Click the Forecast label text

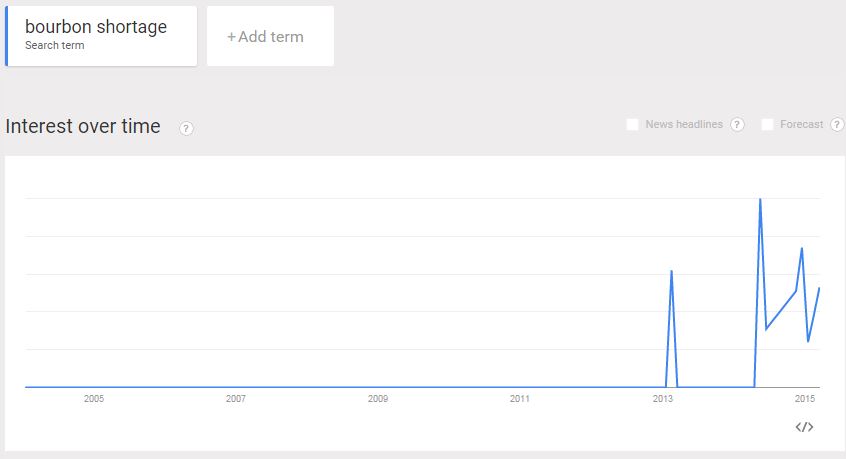(x=801, y=125)
